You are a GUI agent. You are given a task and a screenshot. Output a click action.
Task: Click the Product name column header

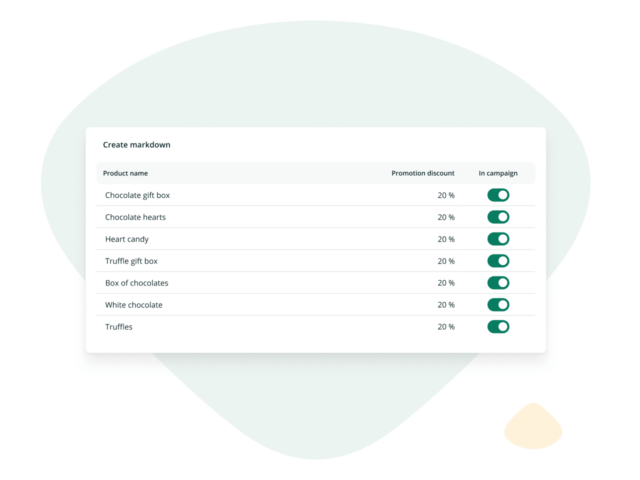[125, 173]
